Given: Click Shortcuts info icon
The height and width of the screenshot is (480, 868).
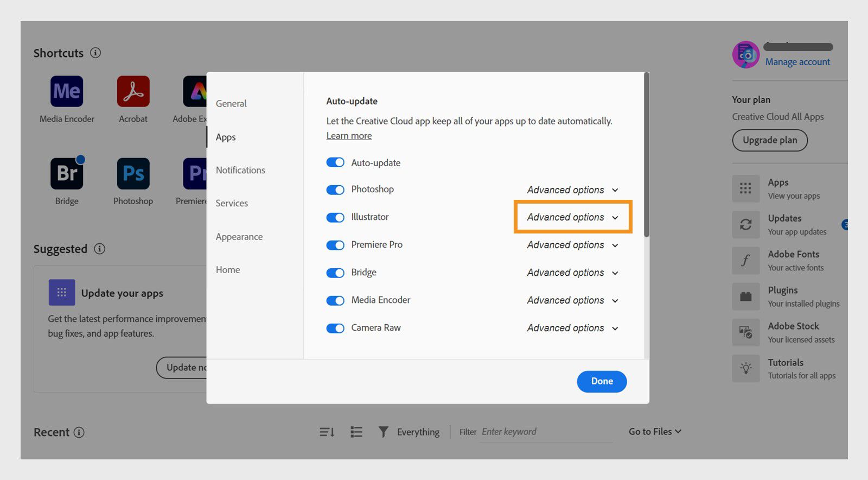Looking at the screenshot, I should 95,53.
